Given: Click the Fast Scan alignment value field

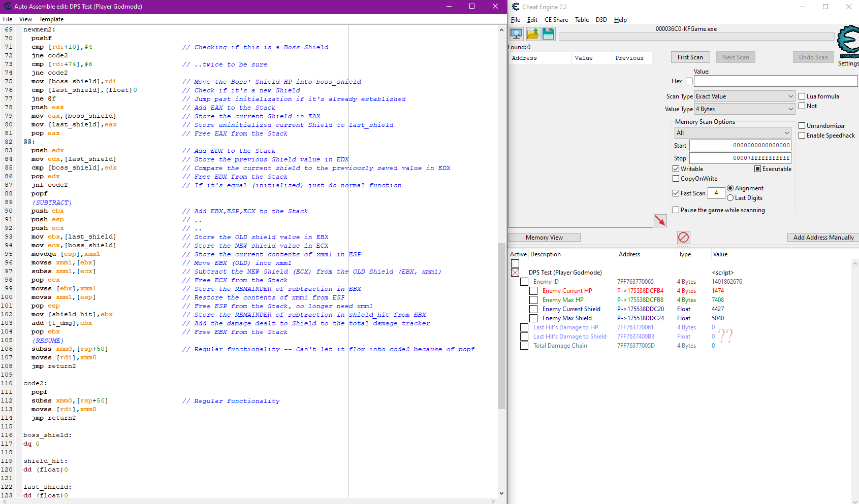Looking at the screenshot, I should tap(716, 193).
